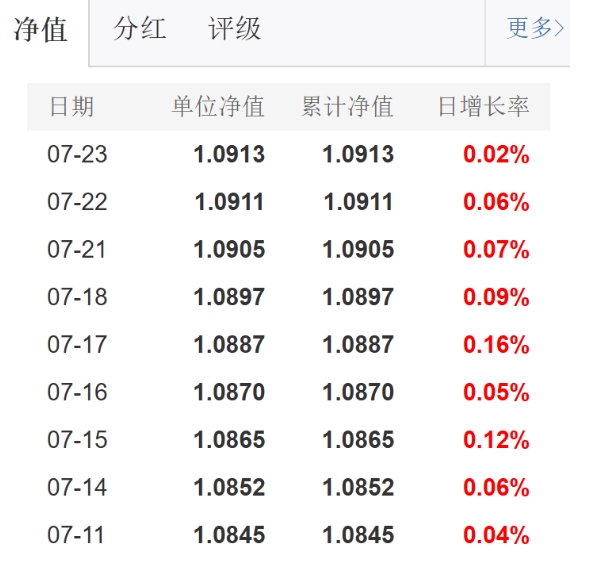Click the 单位净值 column header
Screen dimensions: 591x569
click(x=218, y=107)
